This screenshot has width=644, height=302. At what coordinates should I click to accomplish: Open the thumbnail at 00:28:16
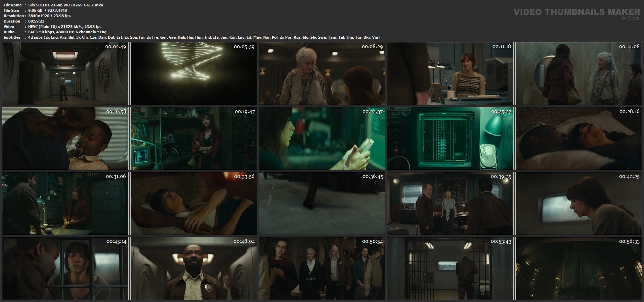coord(578,139)
